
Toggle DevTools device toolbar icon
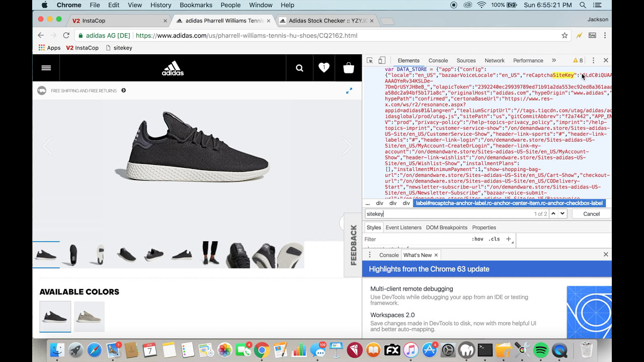[382, 60]
